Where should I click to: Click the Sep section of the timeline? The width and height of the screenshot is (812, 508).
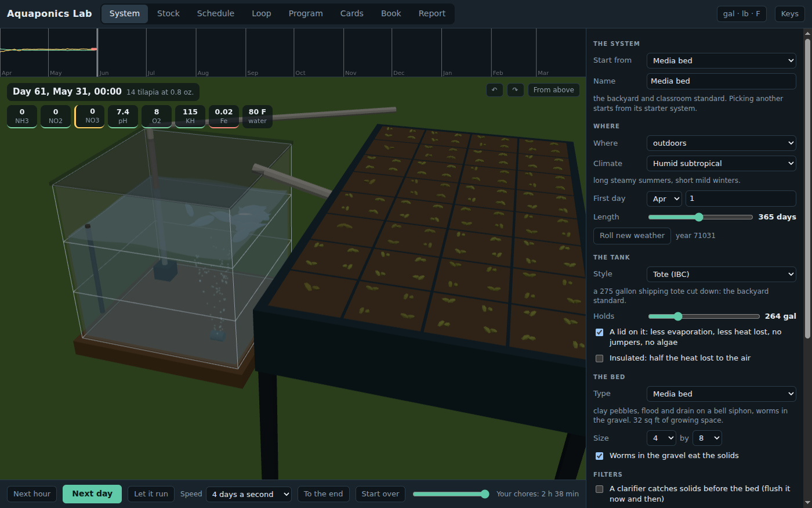point(270,52)
